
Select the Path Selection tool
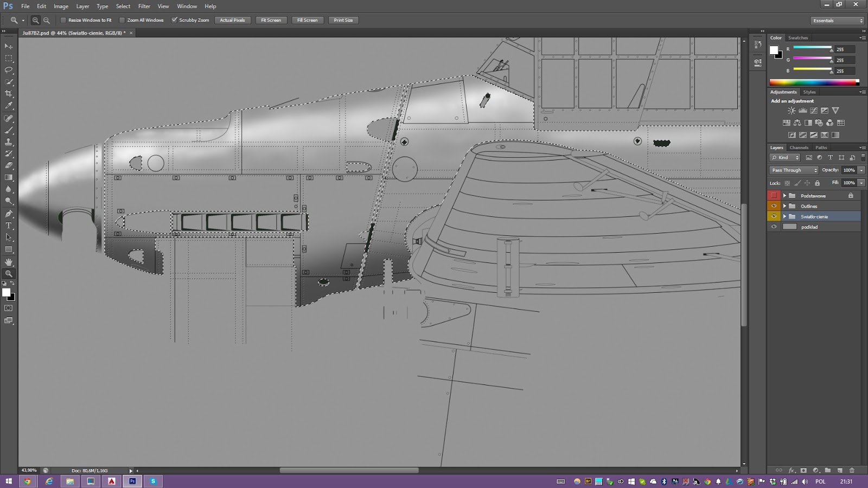coord(9,237)
